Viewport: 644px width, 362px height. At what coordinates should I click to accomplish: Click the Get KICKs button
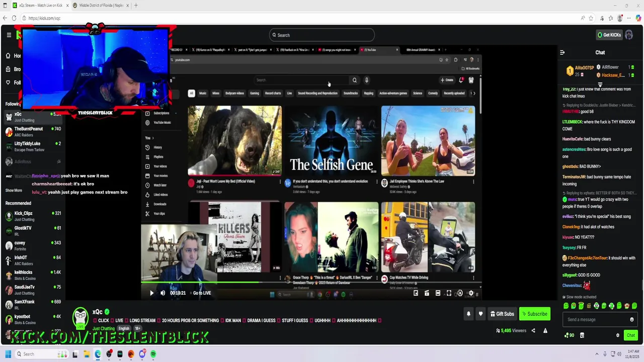609,35
